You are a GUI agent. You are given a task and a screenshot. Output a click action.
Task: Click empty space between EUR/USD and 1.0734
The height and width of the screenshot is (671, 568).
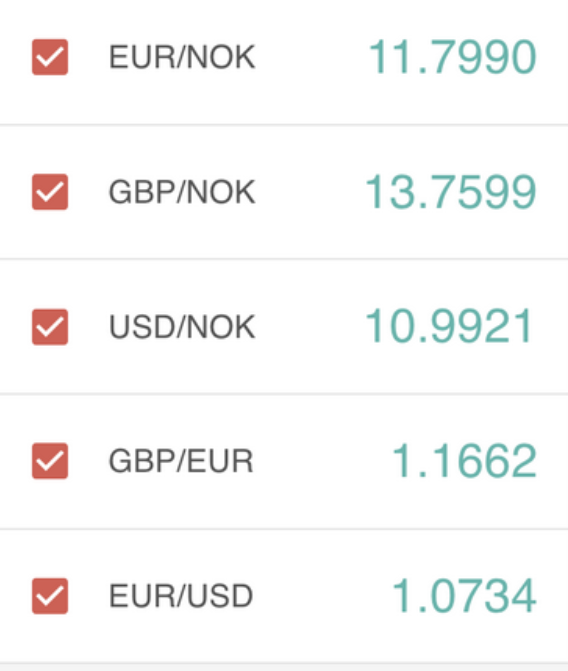click(323, 596)
